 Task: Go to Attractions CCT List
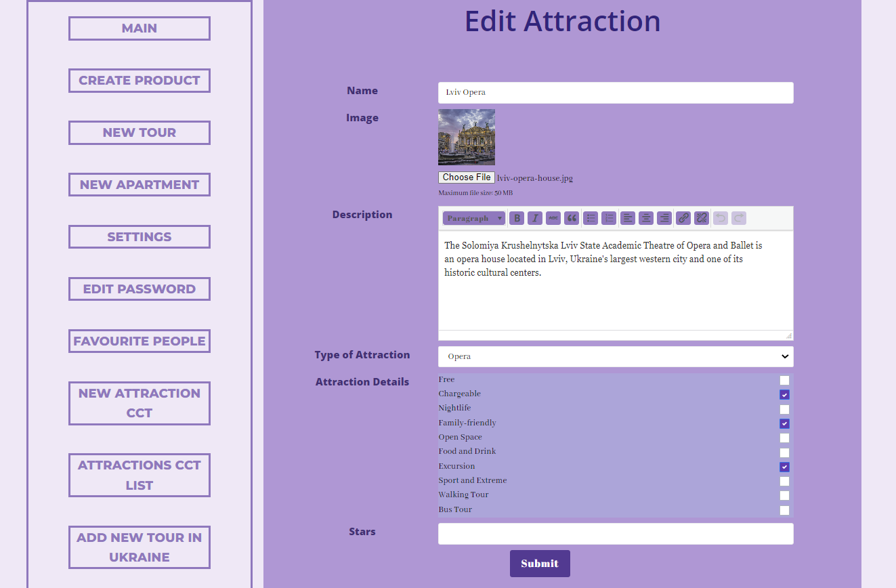140,475
